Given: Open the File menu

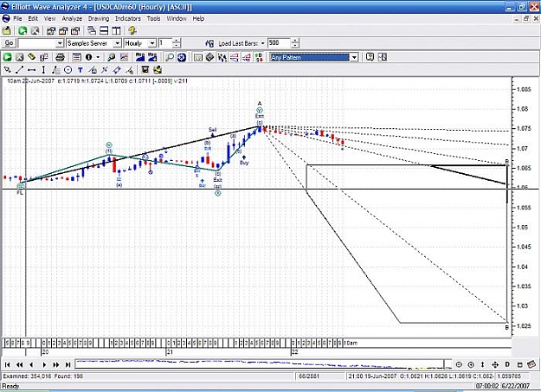Looking at the screenshot, I should [x=17, y=19].
